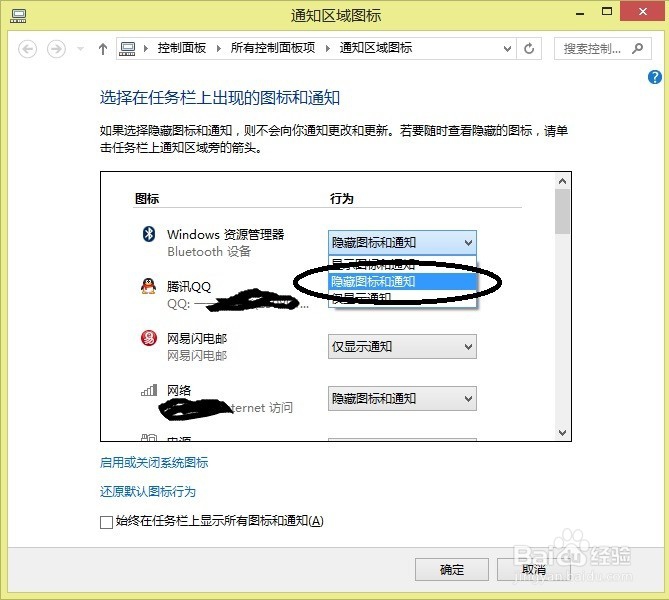Screen dimensions: 669x600
Task: Select 显示图标和通知 option in dropdown list
Action: coord(403,265)
